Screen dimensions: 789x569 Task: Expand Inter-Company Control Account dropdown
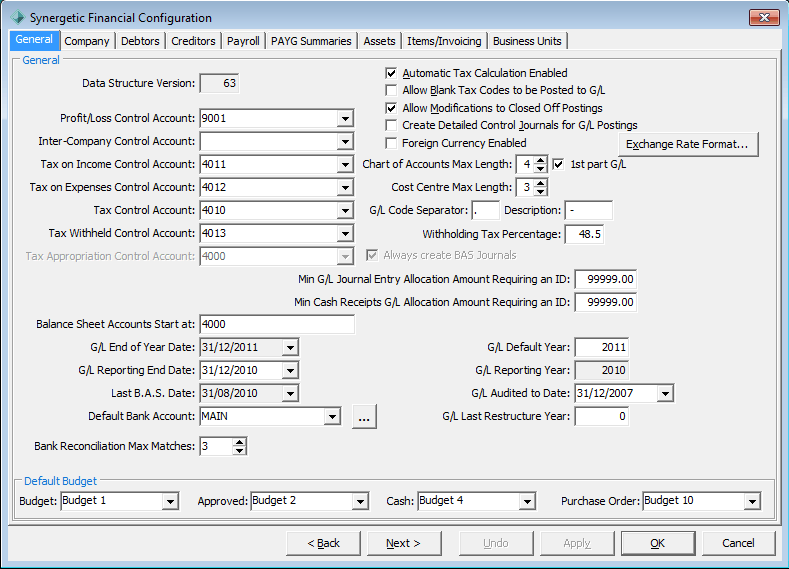click(x=345, y=142)
